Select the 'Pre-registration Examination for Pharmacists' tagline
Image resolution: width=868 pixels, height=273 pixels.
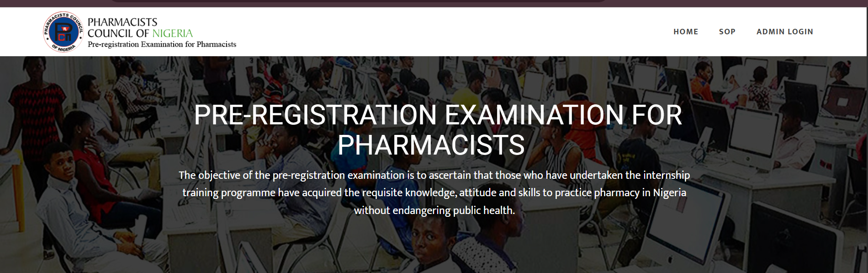[162, 44]
